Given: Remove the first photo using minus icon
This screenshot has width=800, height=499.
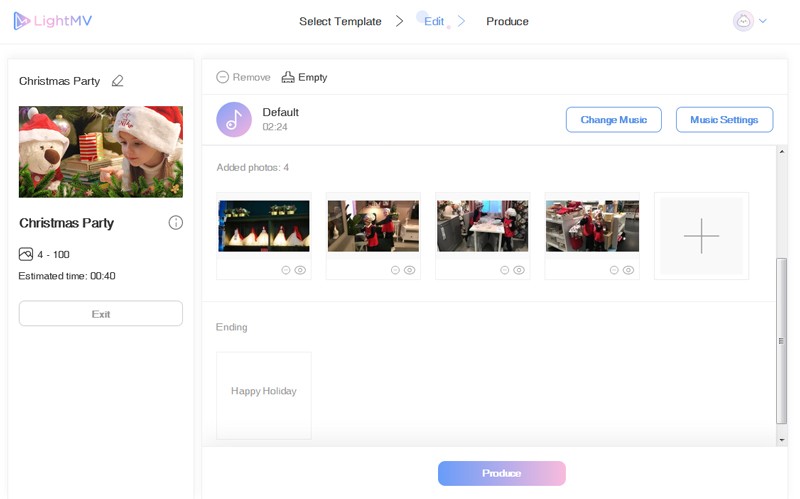Looking at the screenshot, I should tap(286, 270).
